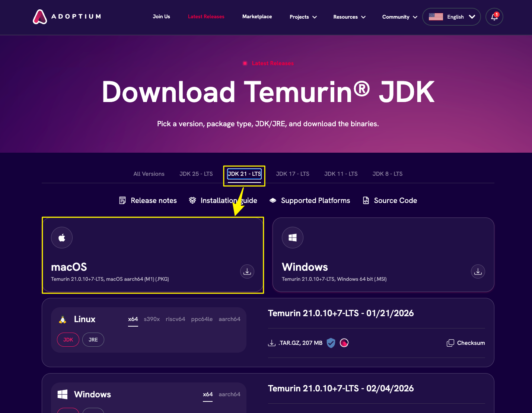Click the Source Code file icon
This screenshot has width=532, height=413.
tap(366, 200)
